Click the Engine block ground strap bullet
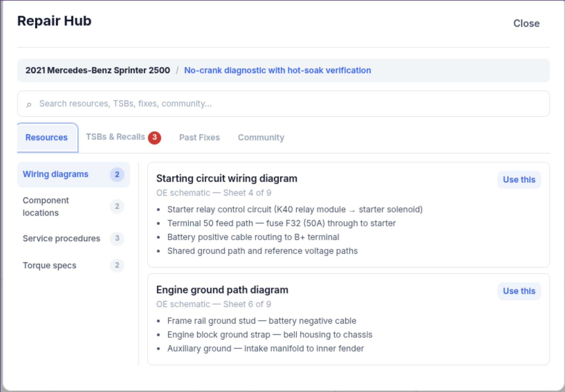 pyautogui.click(x=270, y=335)
